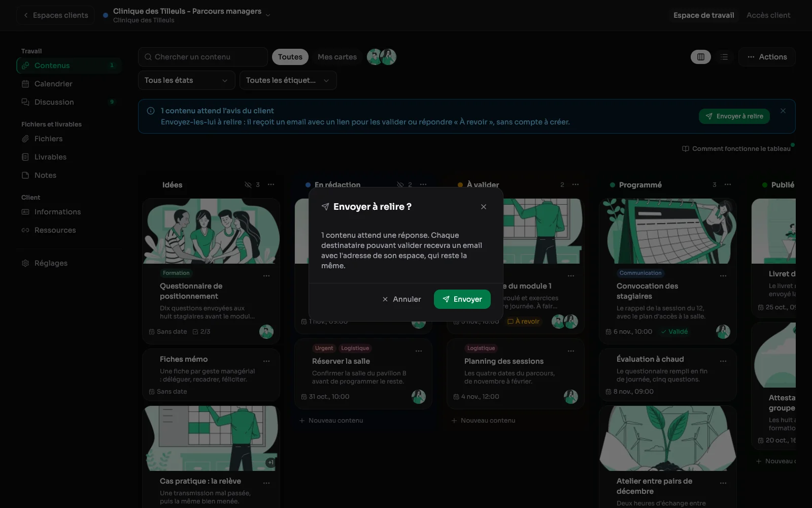The width and height of the screenshot is (812, 508).
Task: Focus the Chercher un contenu search field
Action: 203,57
